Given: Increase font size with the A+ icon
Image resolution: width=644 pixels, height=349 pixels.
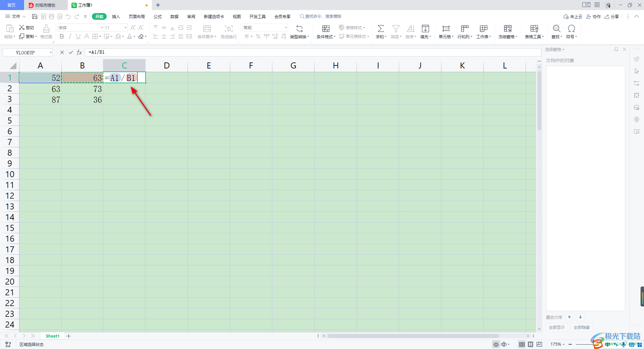Looking at the screenshot, I should point(133,28).
